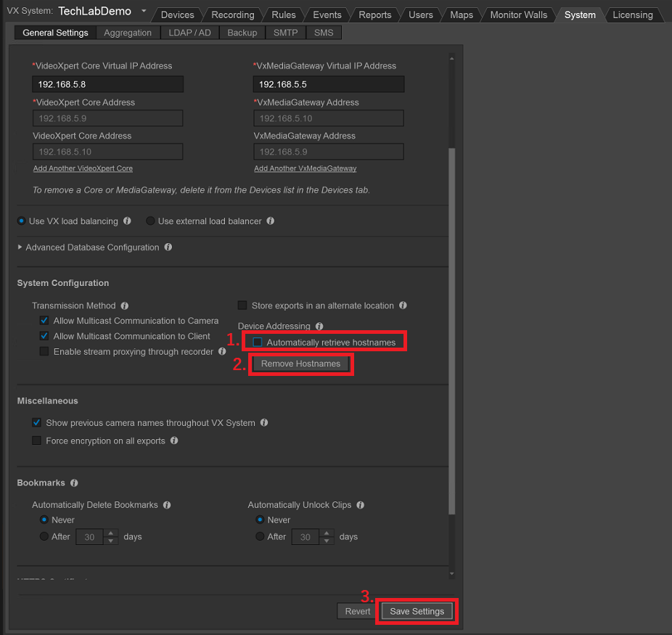
Task: Open the Licensing tab
Action: pos(632,14)
